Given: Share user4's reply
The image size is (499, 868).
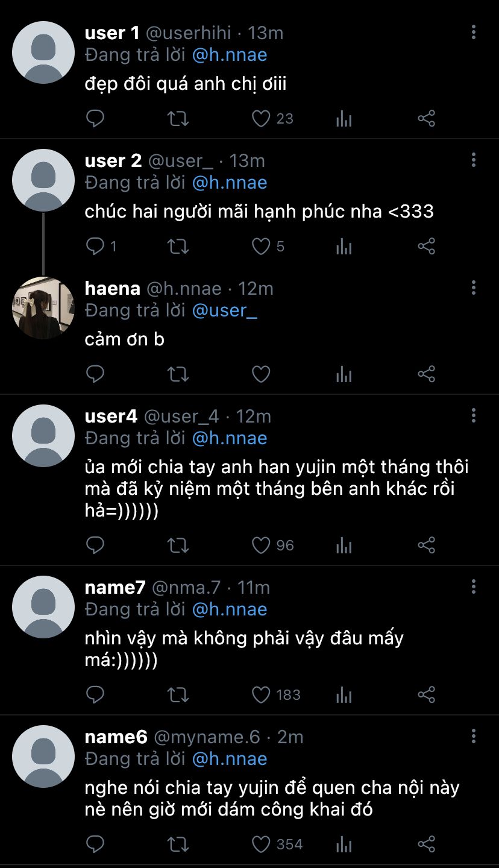Looking at the screenshot, I should (426, 546).
